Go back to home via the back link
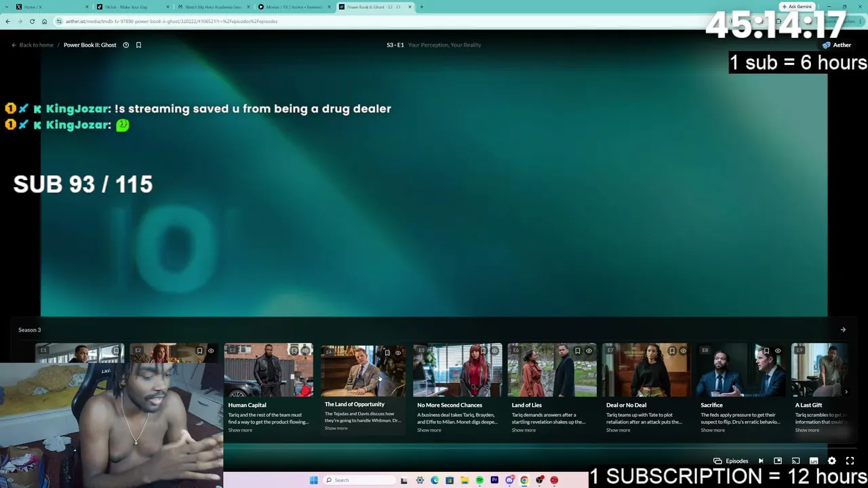Viewport: 868px width, 488px height. click(x=32, y=45)
